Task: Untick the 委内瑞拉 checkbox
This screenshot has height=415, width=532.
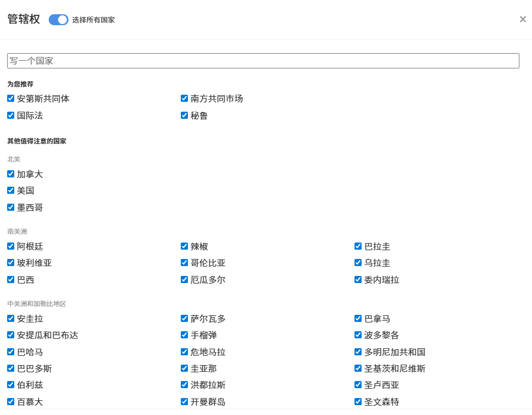Action: (x=358, y=280)
